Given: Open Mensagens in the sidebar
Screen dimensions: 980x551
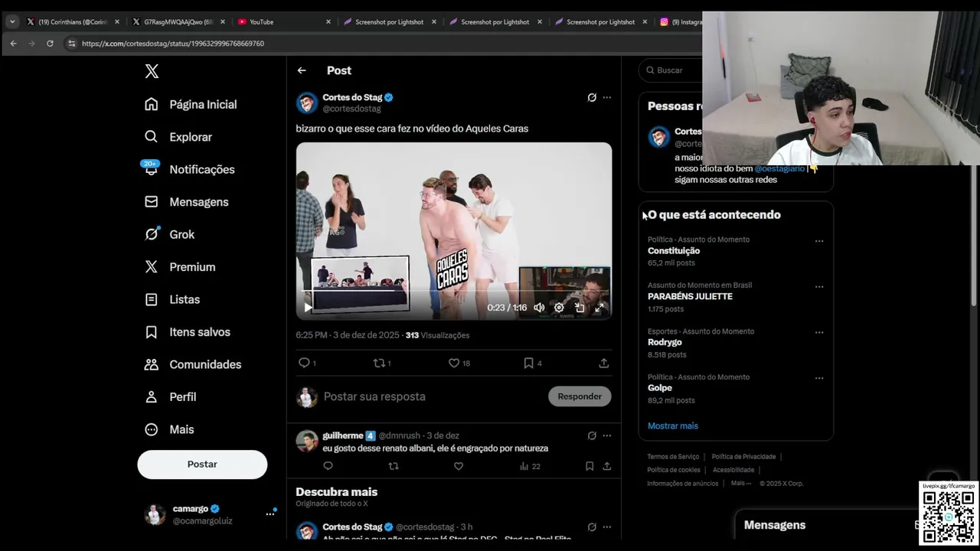Looking at the screenshot, I should 187,202.
